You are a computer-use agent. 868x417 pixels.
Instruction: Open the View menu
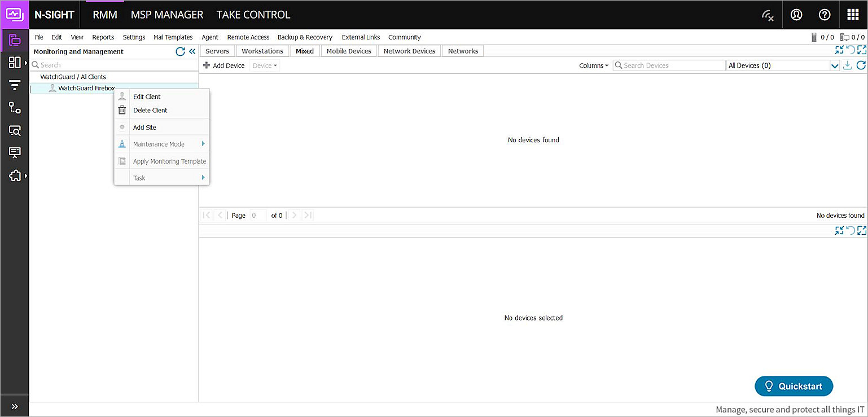77,37
